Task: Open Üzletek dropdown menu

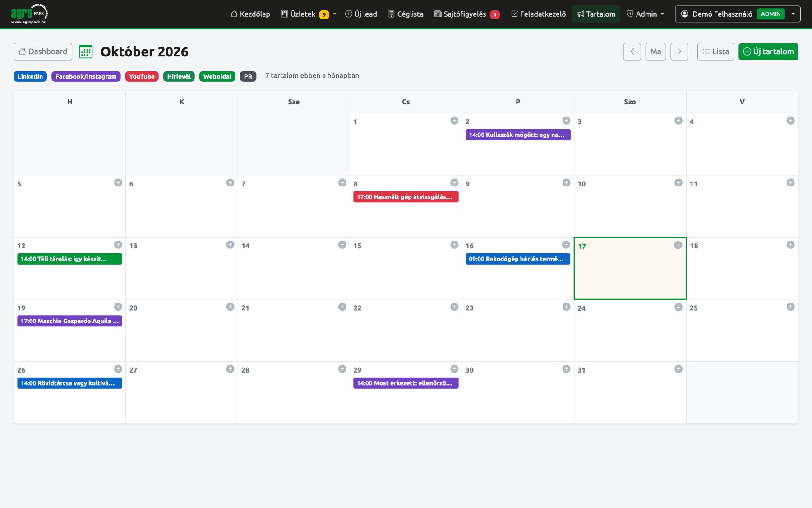Action: click(308, 14)
